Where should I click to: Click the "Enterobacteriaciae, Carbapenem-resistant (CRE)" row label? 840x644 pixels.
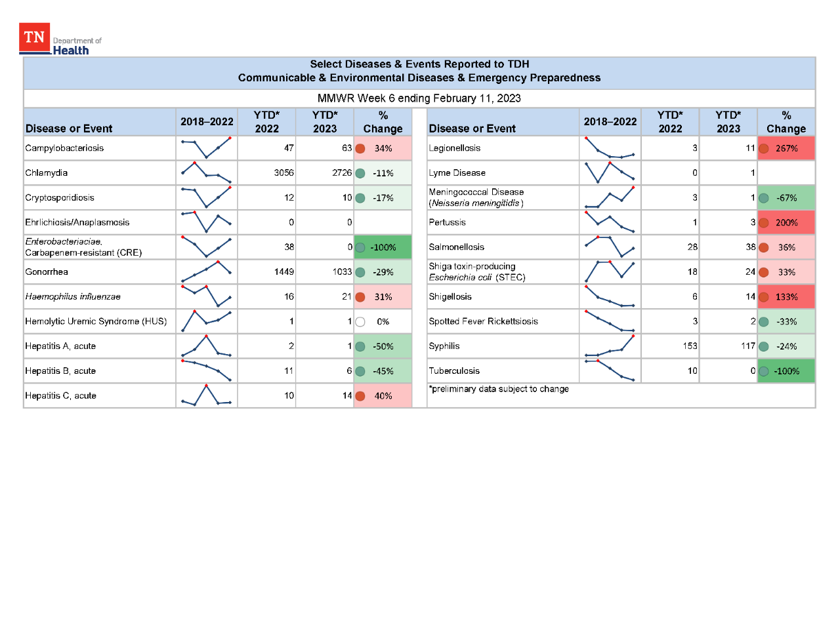coord(83,247)
